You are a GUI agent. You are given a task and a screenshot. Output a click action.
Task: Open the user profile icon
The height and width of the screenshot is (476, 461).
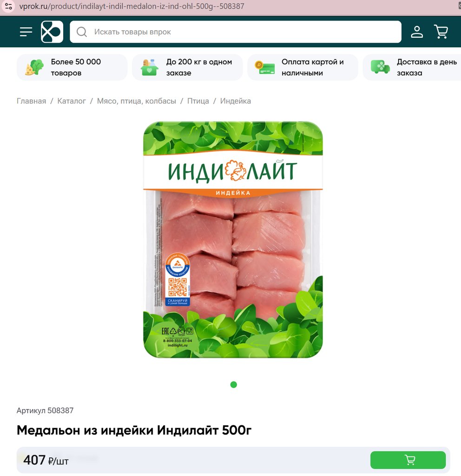pos(417,32)
